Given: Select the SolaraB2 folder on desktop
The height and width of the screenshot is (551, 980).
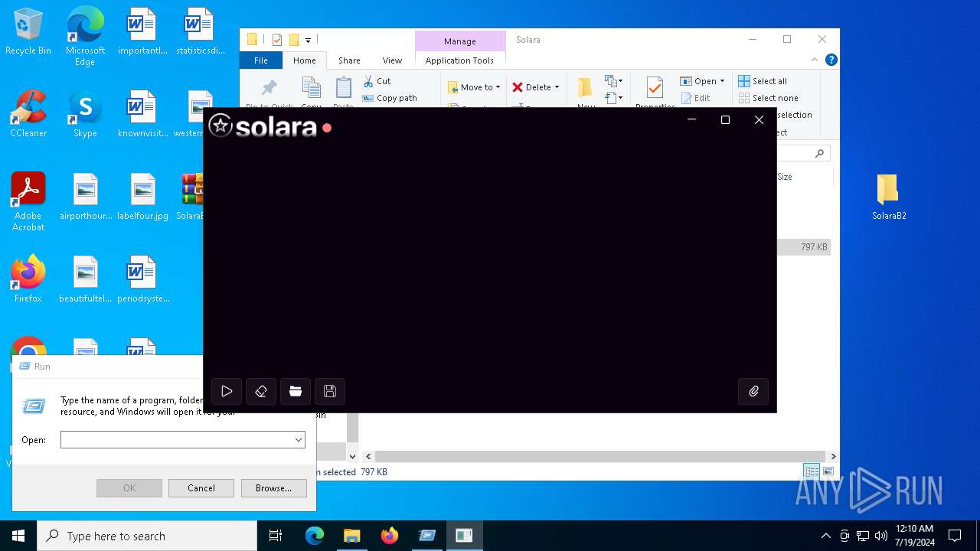Looking at the screenshot, I should tap(889, 197).
